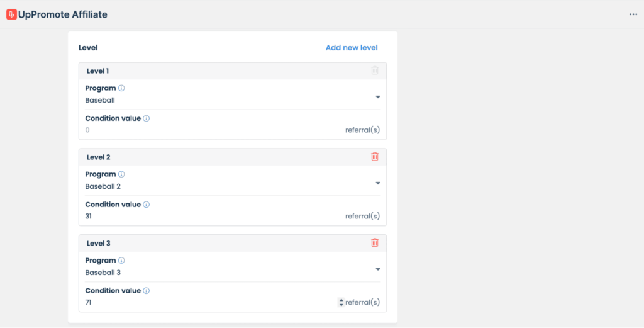Screen dimensions: 644x328
Task: Click the Level 2 condition value field showing 31
Action: [208, 217]
